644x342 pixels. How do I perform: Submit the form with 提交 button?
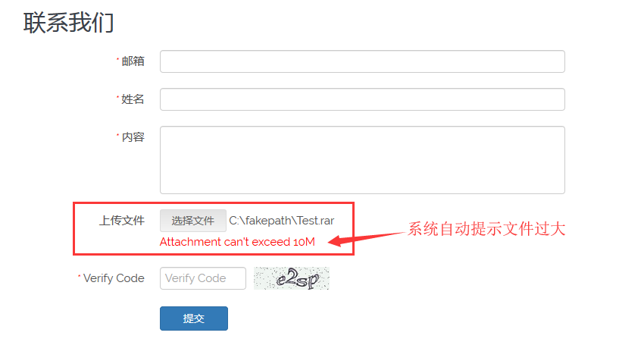coord(194,318)
